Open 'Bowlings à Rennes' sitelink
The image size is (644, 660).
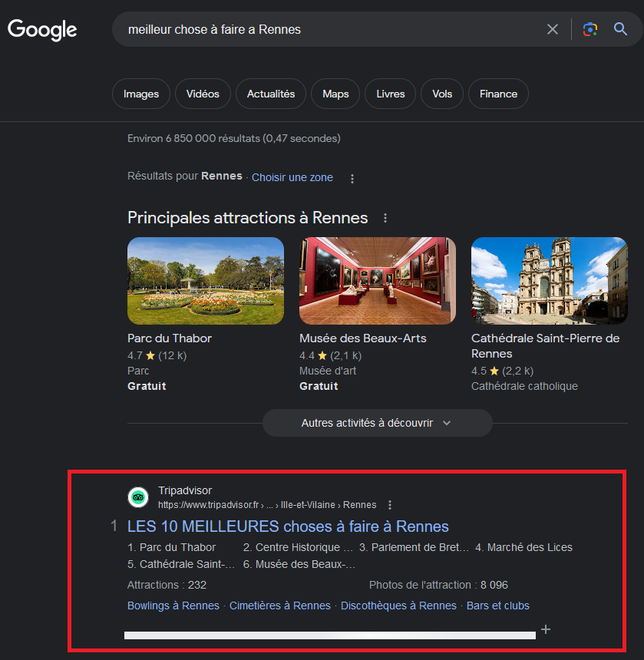click(x=173, y=606)
